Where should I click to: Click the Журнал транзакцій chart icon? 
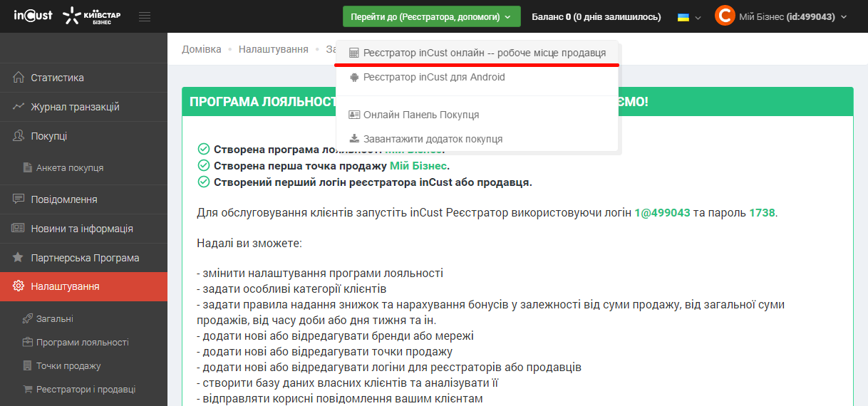(x=19, y=107)
